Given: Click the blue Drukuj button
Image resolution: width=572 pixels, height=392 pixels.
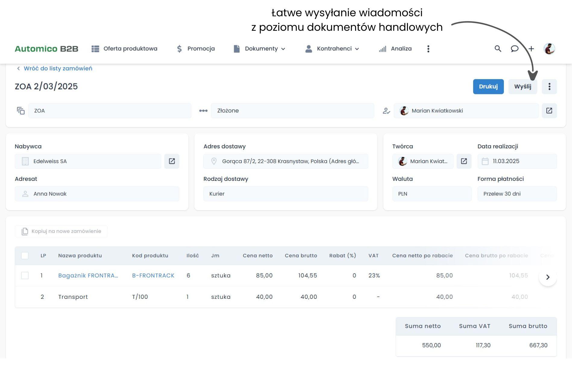Looking at the screenshot, I should [x=488, y=87].
